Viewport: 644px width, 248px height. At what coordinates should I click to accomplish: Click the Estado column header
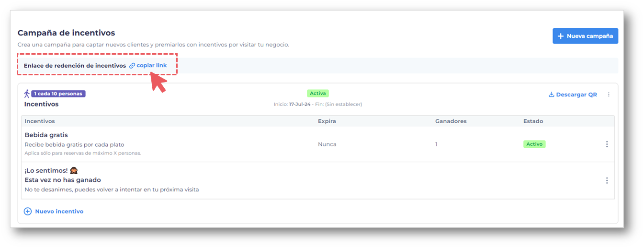coord(533,121)
